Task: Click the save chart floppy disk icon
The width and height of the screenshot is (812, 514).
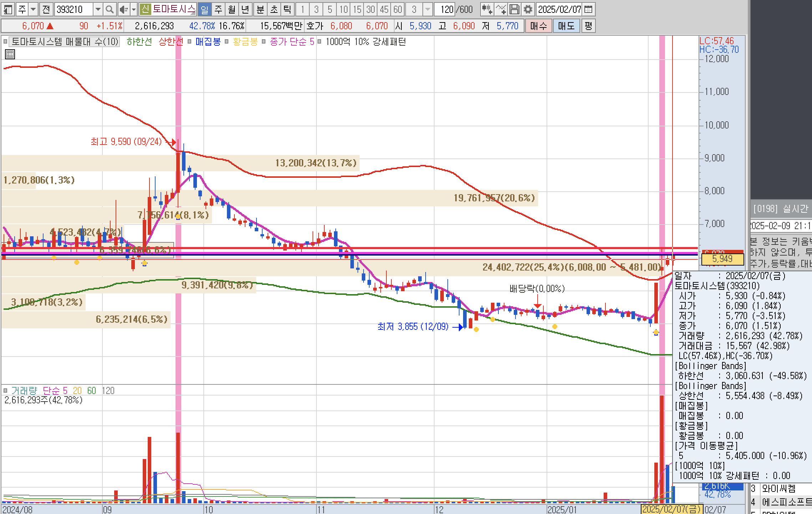Action: click(x=514, y=9)
